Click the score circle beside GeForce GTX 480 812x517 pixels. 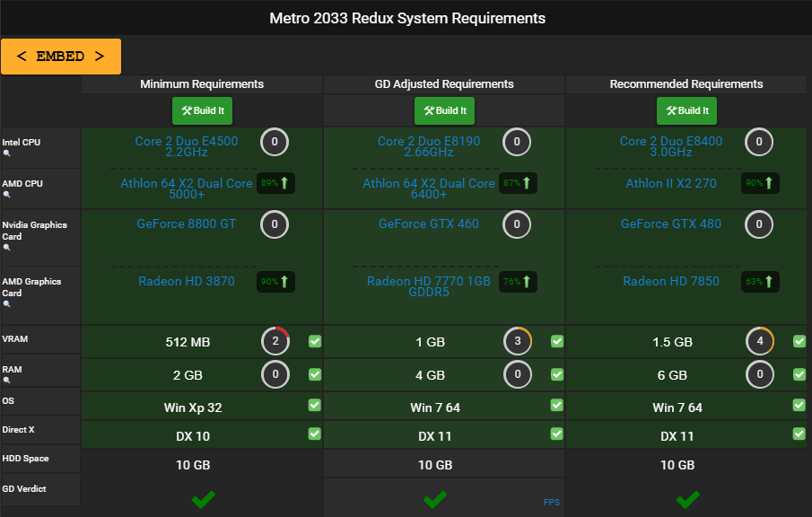(x=759, y=224)
